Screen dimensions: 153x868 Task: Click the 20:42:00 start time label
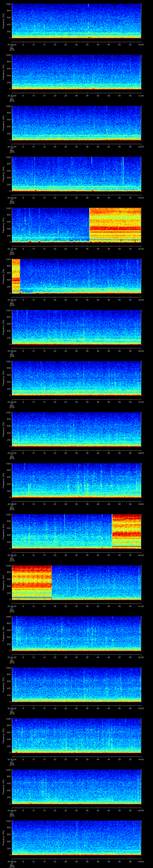(x=12, y=708)
